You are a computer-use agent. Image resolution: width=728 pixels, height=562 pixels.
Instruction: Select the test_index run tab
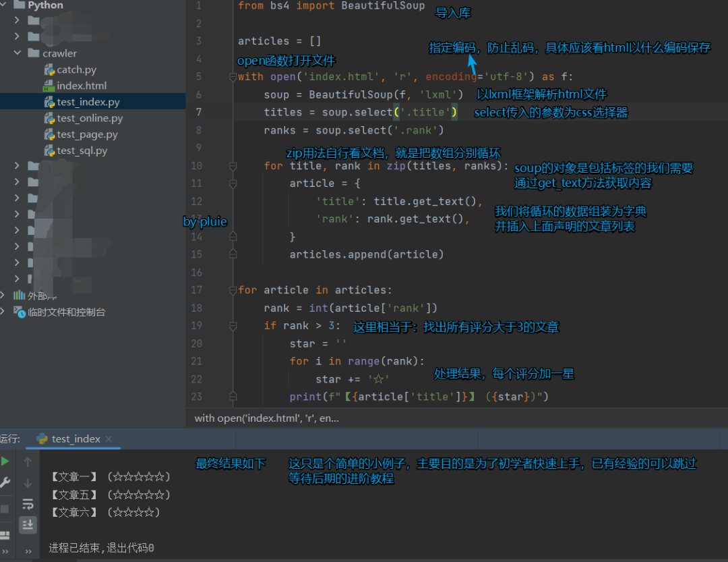pos(75,439)
